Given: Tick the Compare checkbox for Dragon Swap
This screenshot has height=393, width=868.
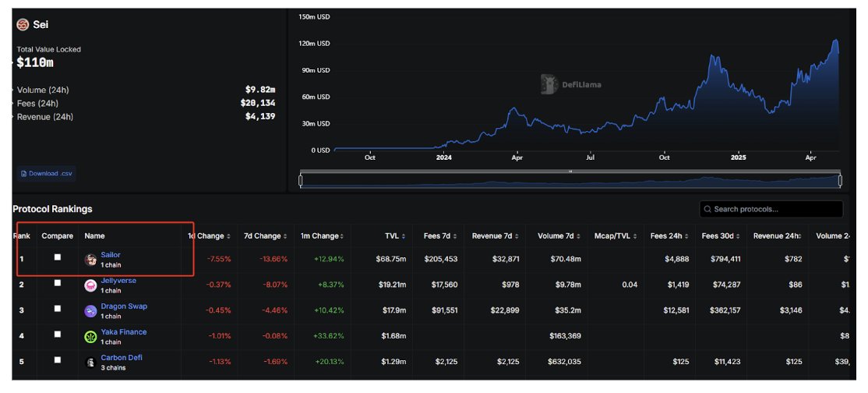Looking at the screenshot, I should coord(58,309).
